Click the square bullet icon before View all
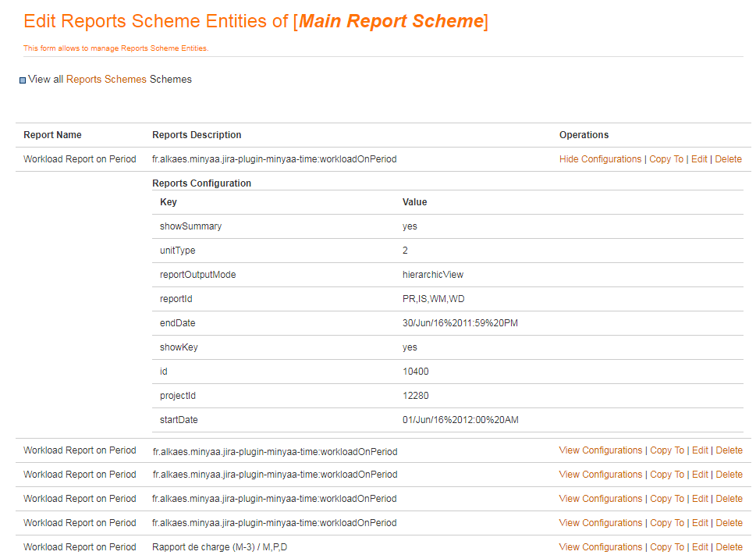 point(23,80)
